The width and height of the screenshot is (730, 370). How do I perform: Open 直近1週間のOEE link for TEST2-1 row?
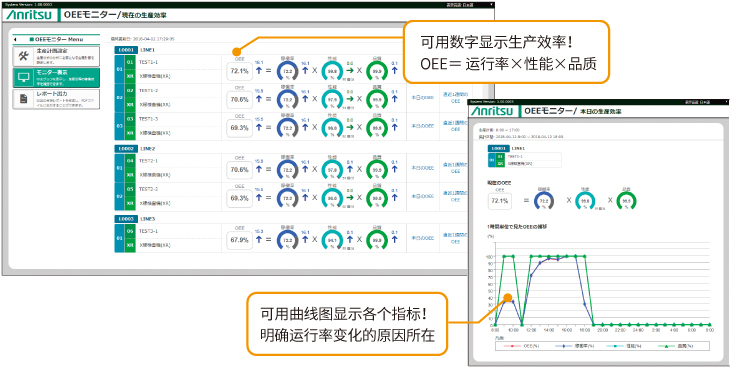tap(455, 168)
